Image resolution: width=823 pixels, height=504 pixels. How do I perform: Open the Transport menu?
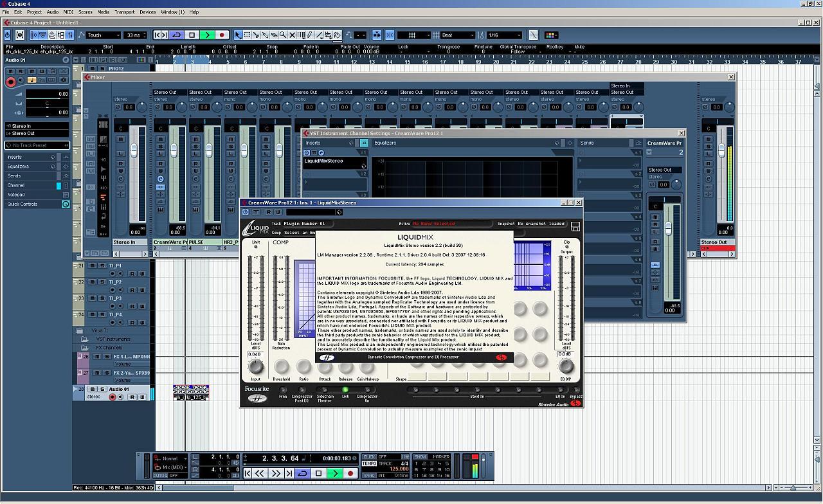click(x=125, y=12)
